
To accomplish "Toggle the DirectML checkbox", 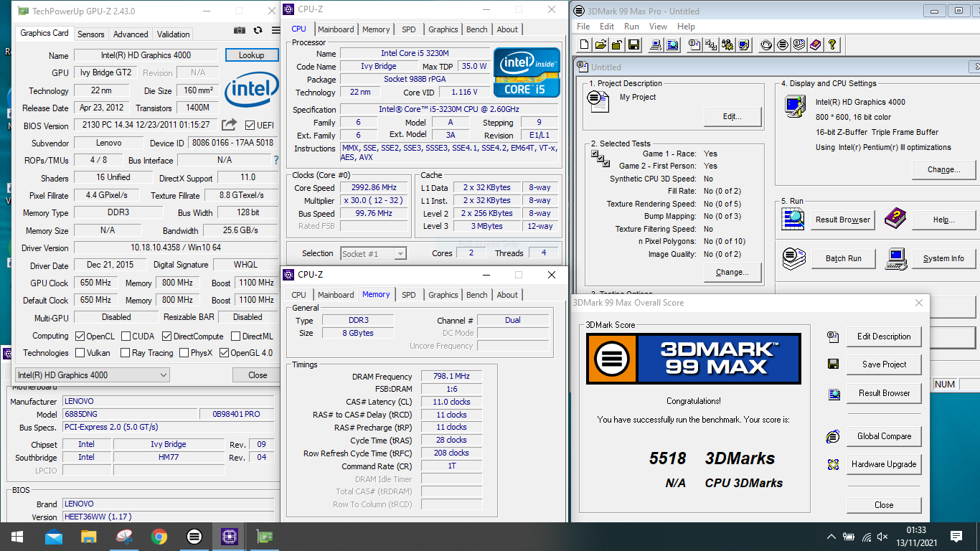I will tap(235, 336).
